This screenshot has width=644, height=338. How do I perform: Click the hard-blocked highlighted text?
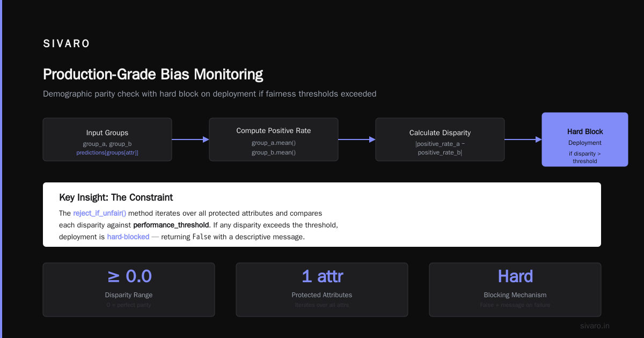tap(128, 237)
